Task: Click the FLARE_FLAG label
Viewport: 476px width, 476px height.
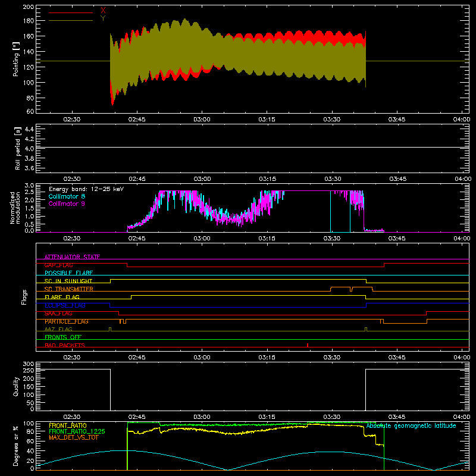Action: [x=62, y=297]
